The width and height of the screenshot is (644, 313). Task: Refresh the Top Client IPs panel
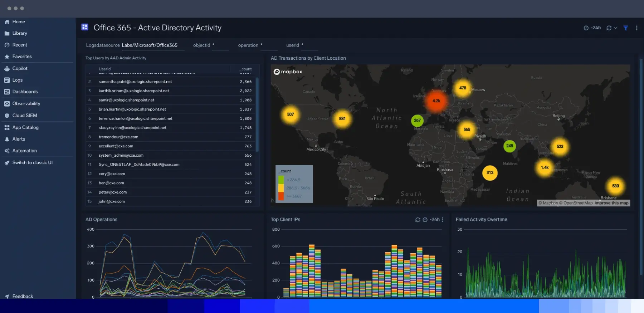tap(418, 220)
